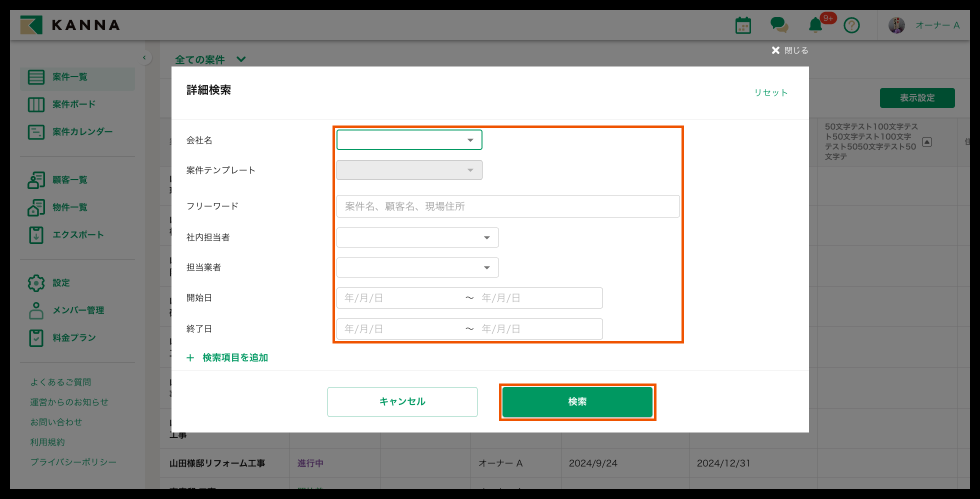Collapse the sidebar with the chevron
980x499 pixels.
[144, 58]
